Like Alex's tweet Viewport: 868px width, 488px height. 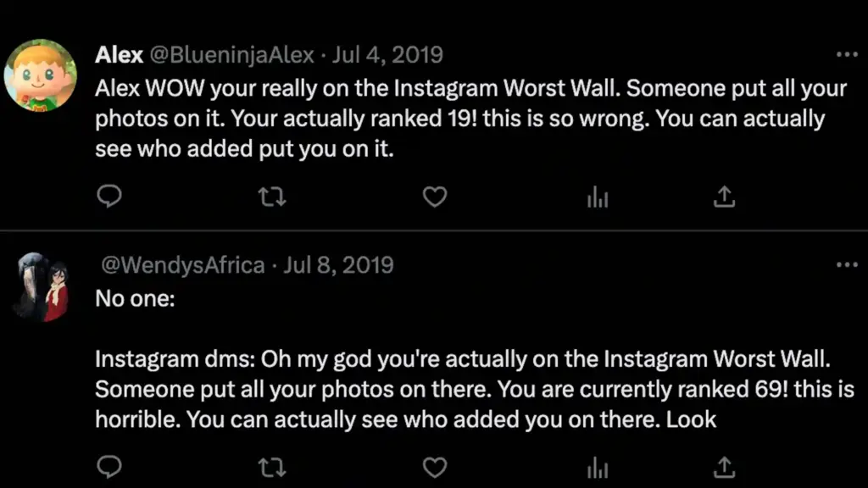point(434,197)
